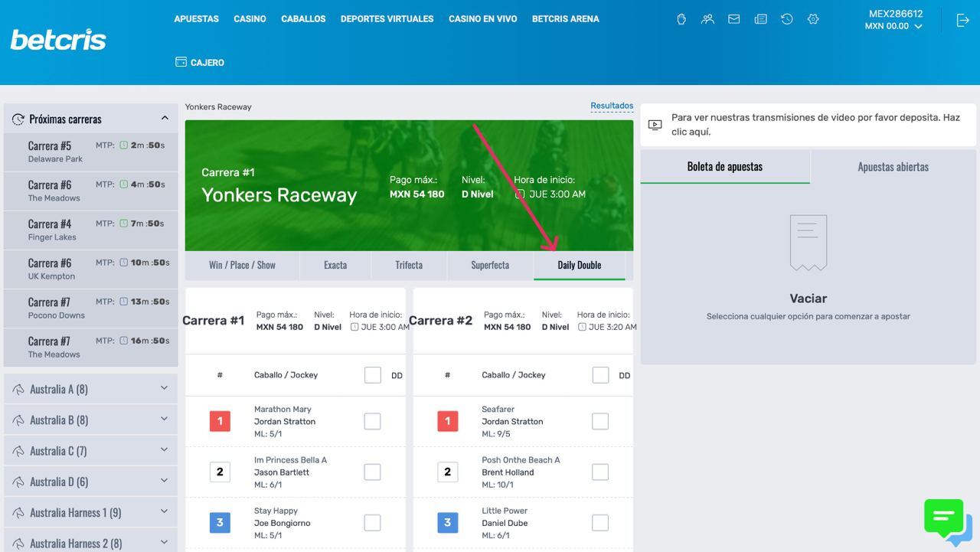Open the Apuestas abiertas tab
This screenshot has width=980, height=552.
[x=893, y=167]
